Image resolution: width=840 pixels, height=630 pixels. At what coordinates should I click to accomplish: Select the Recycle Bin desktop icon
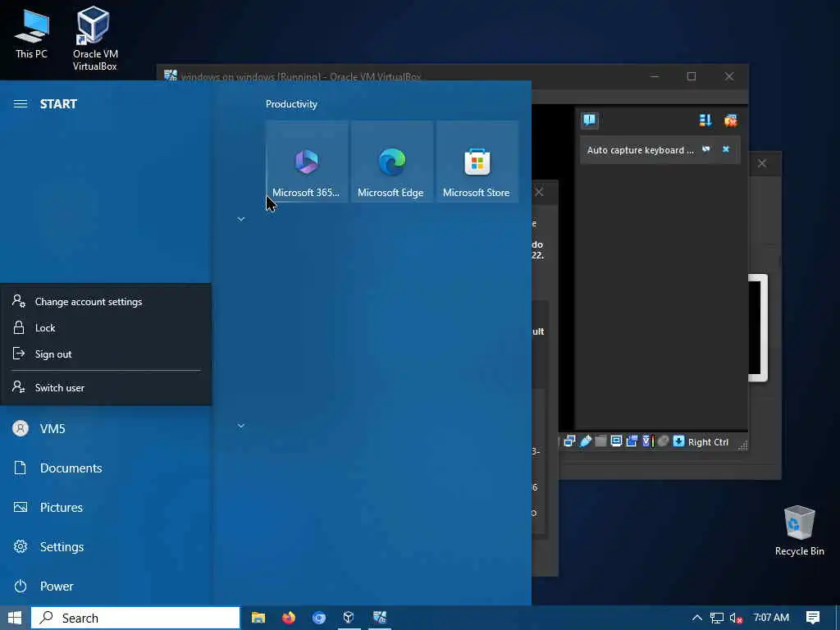(799, 531)
